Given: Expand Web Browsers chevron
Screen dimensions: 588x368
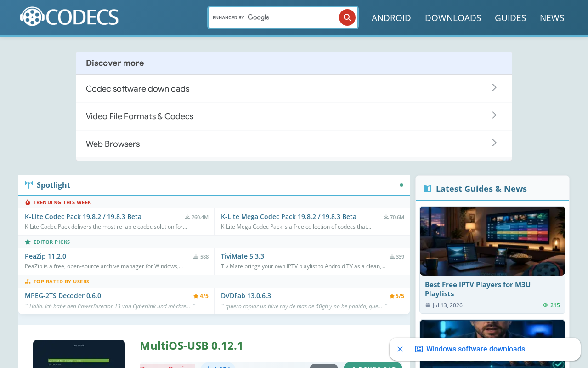Looking at the screenshot, I should pyautogui.click(x=494, y=143).
